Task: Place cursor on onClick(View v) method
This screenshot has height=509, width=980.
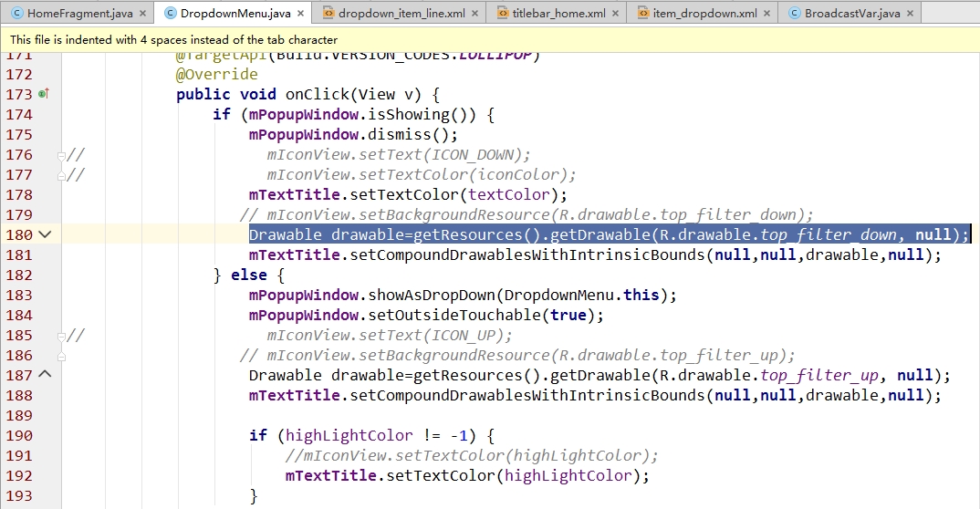Action: (x=354, y=94)
